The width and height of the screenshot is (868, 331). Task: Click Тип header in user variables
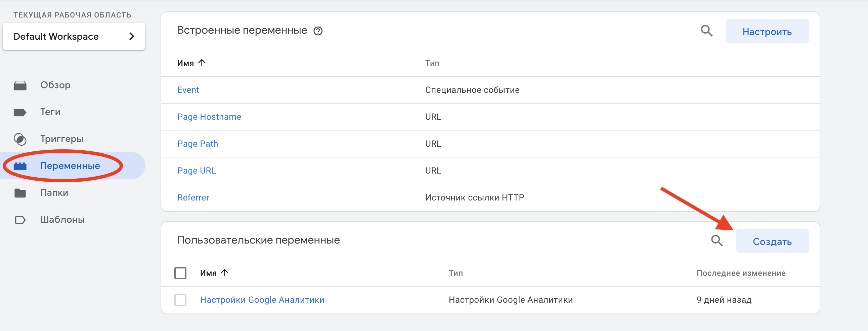click(x=455, y=273)
